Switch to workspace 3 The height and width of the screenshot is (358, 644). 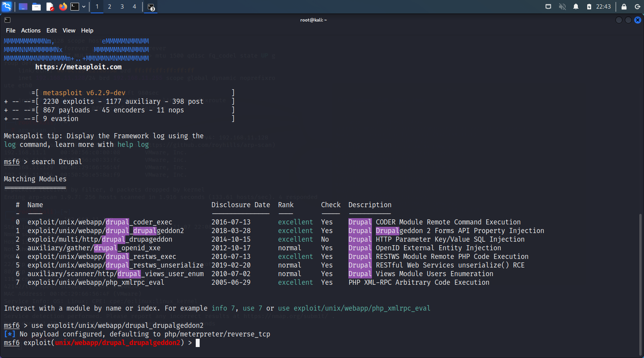pyautogui.click(x=122, y=7)
